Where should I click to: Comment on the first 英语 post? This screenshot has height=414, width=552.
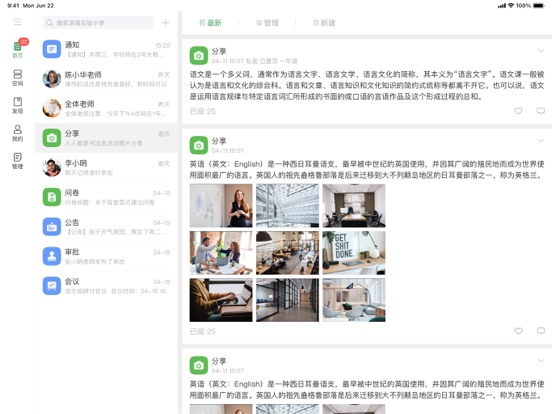[541, 331]
